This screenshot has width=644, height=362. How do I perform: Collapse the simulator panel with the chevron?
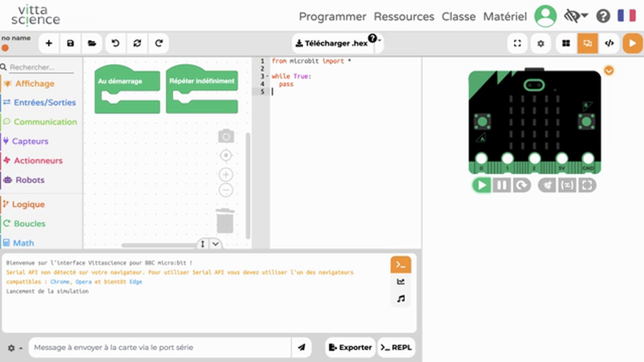(x=609, y=70)
